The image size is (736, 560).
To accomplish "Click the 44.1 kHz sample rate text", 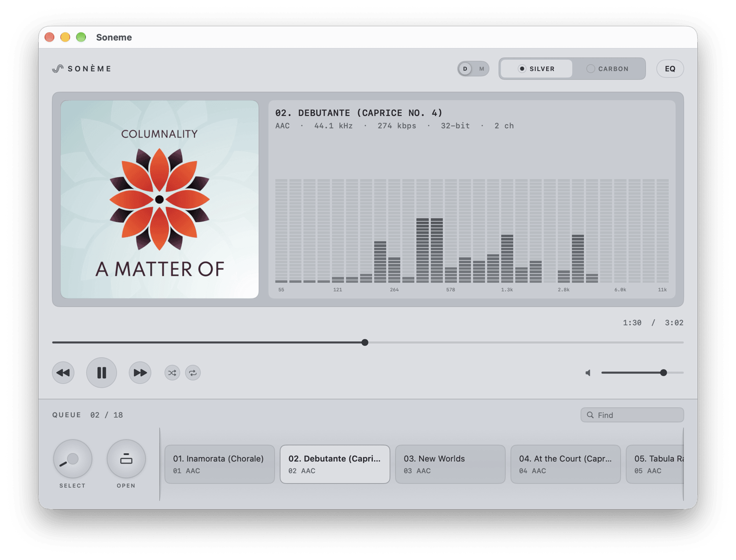I will 333,126.
